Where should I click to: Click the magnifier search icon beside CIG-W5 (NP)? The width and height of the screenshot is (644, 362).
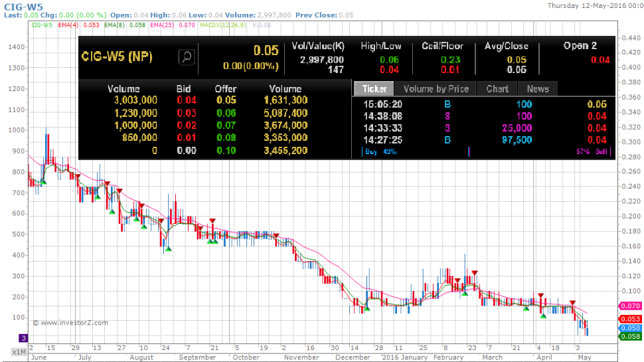point(186,57)
